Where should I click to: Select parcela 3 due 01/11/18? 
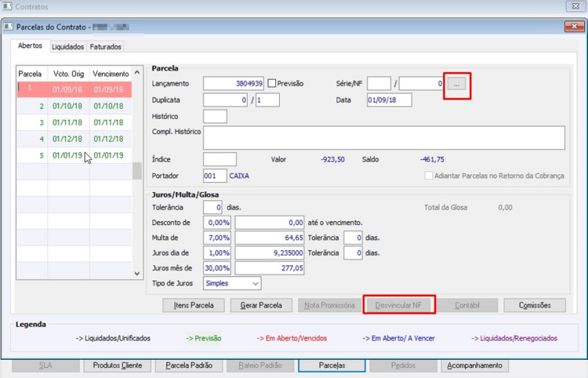tap(74, 122)
